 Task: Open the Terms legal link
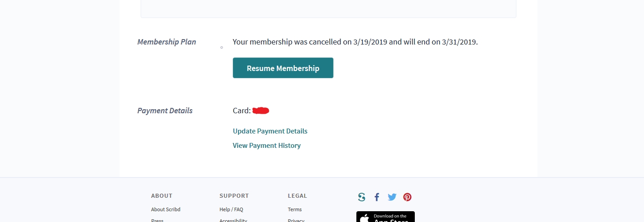[x=295, y=209]
